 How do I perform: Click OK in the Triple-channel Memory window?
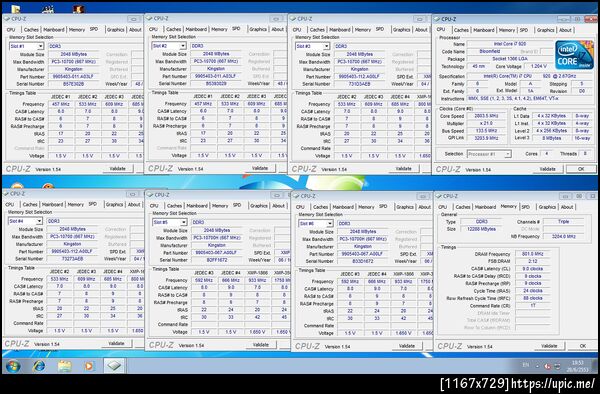pos(582,346)
